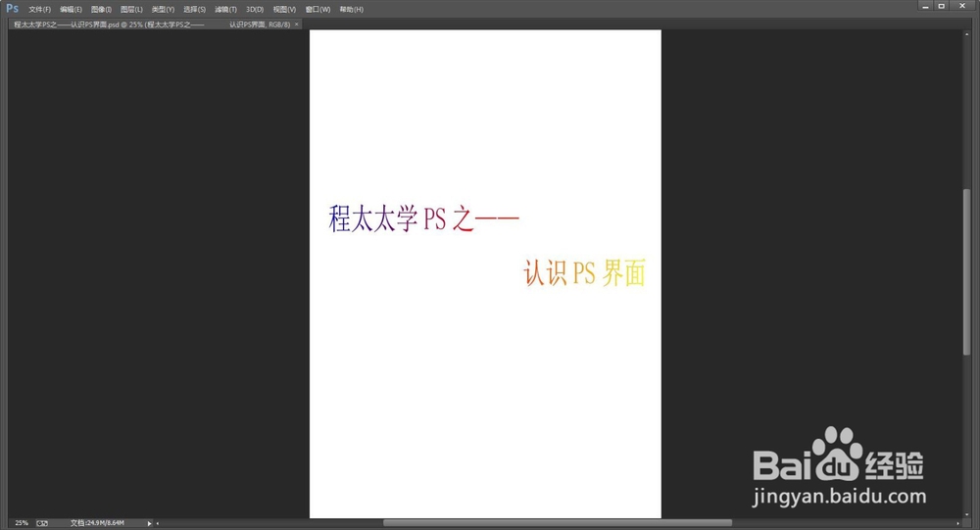This screenshot has width=980, height=530.
Task: Open the 图像(I) menu
Action: [x=101, y=10]
